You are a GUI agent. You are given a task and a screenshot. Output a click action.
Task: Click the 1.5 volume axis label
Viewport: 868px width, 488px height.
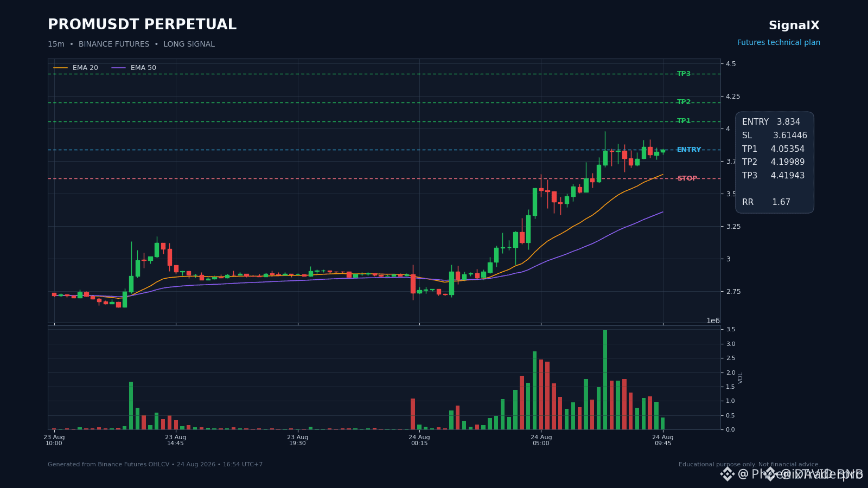pyautogui.click(x=731, y=387)
